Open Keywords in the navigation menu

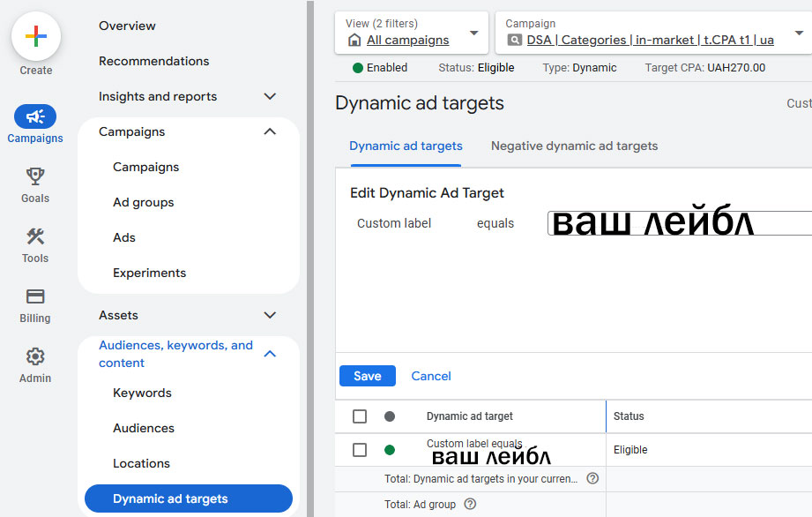(x=142, y=393)
